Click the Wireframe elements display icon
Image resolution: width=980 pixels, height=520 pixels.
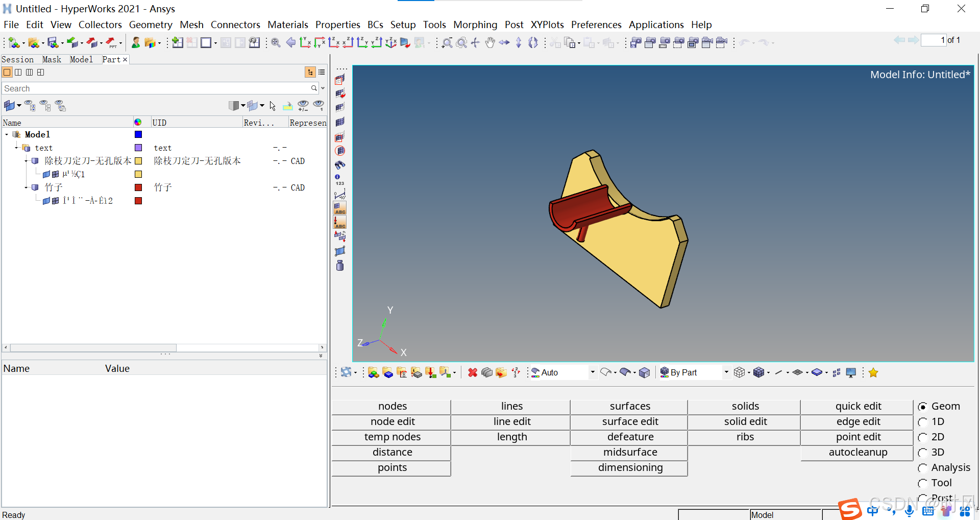(740, 373)
